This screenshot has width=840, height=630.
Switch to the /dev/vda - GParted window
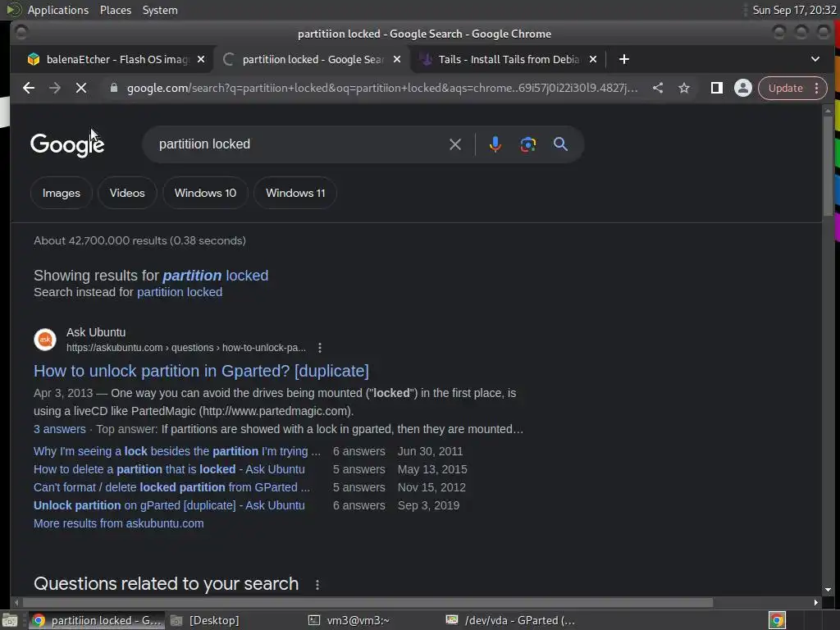(510, 620)
